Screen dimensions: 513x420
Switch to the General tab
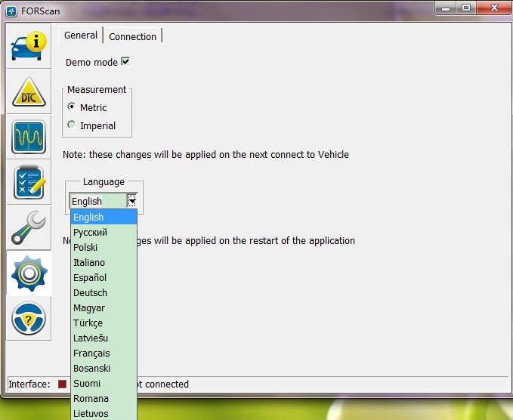coord(81,35)
